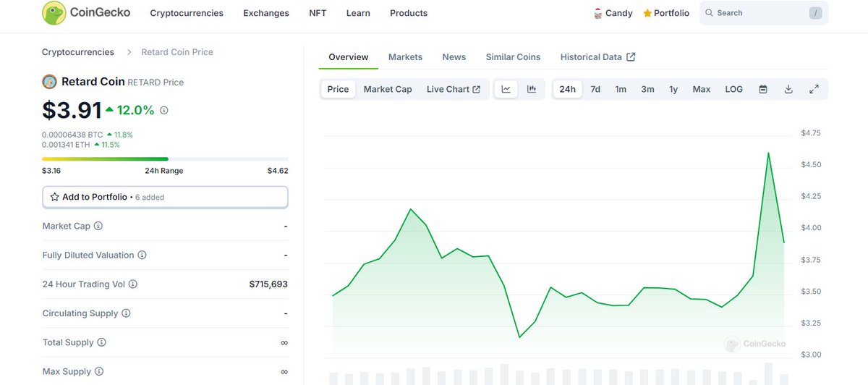Click Retard Coin Price breadcrumb
This screenshot has width=868, height=385.
(x=177, y=52)
